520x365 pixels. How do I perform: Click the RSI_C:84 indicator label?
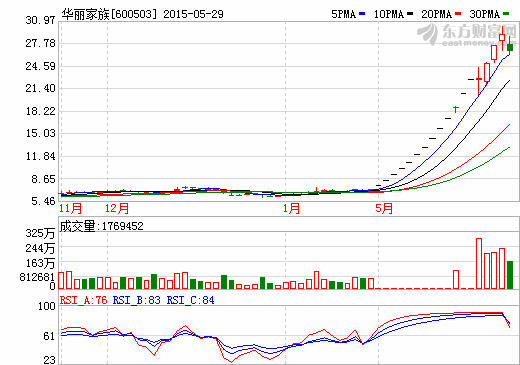pos(190,300)
